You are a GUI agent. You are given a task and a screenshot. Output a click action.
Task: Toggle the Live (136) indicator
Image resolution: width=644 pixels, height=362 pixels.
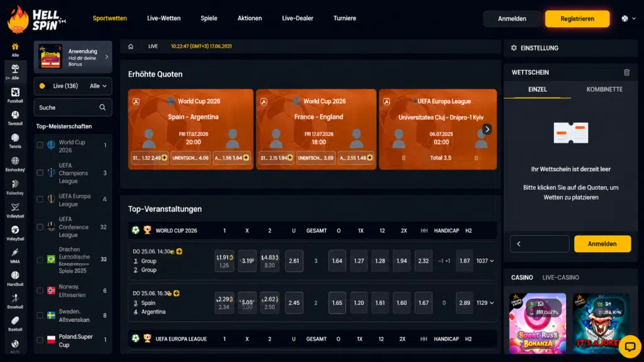pos(42,85)
